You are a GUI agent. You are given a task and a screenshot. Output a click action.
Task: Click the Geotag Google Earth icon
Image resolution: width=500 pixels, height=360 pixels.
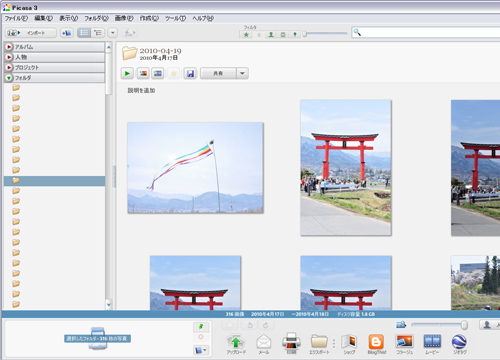pyautogui.click(x=459, y=343)
